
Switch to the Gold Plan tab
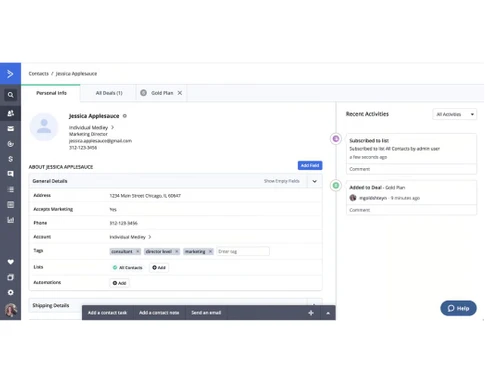(x=162, y=93)
